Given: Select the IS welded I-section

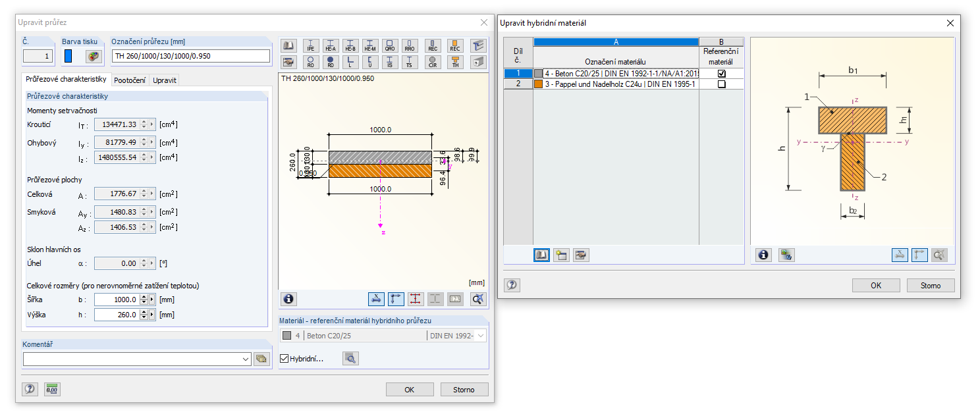Looking at the screenshot, I should (390, 62).
